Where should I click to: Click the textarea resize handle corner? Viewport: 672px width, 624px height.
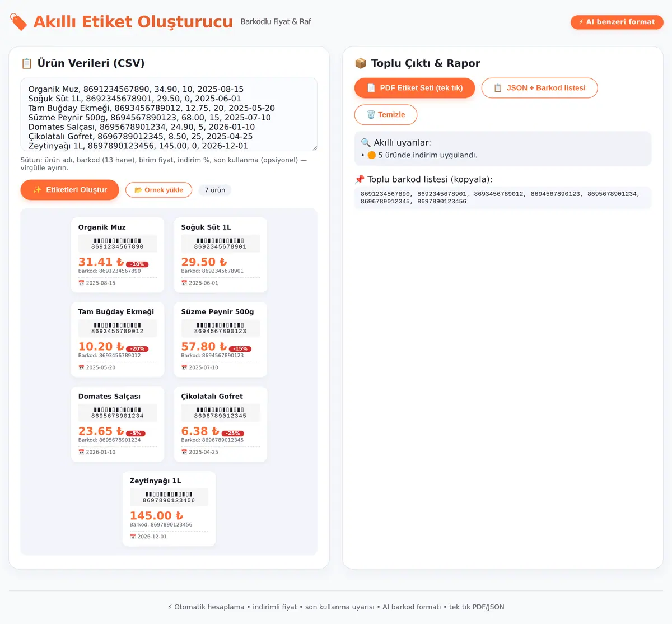(315, 148)
